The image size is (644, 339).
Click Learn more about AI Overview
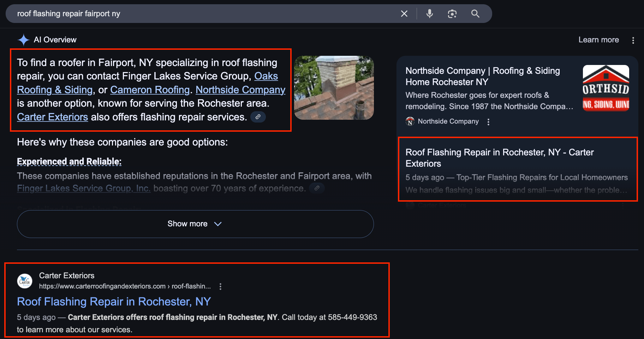(598, 40)
